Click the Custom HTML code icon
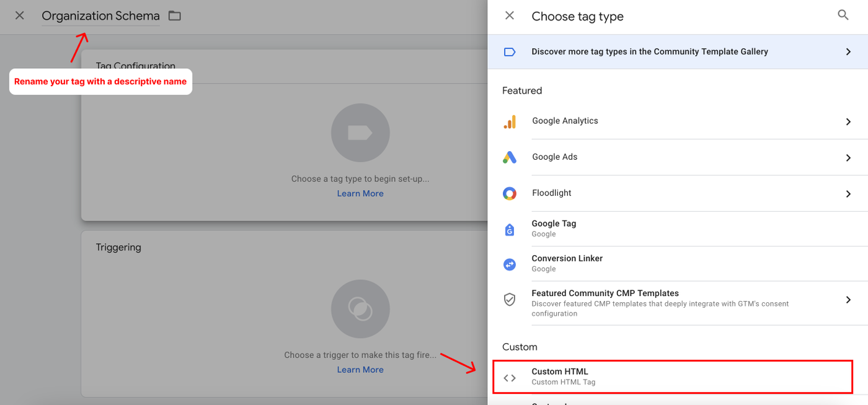The height and width of the screenshot is (405, 868). tap(510, 377)
